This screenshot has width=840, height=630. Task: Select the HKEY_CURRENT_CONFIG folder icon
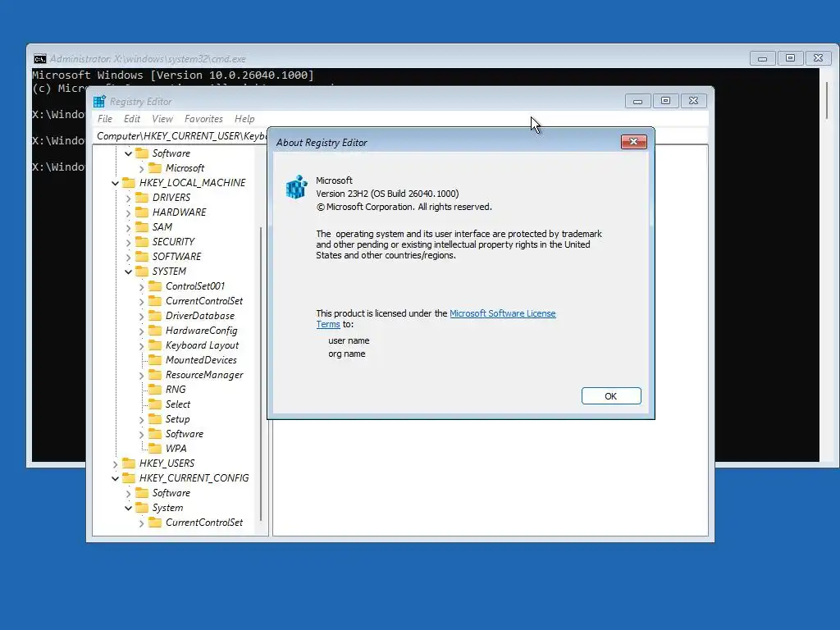pyautogui.click(x=129, y=478)
